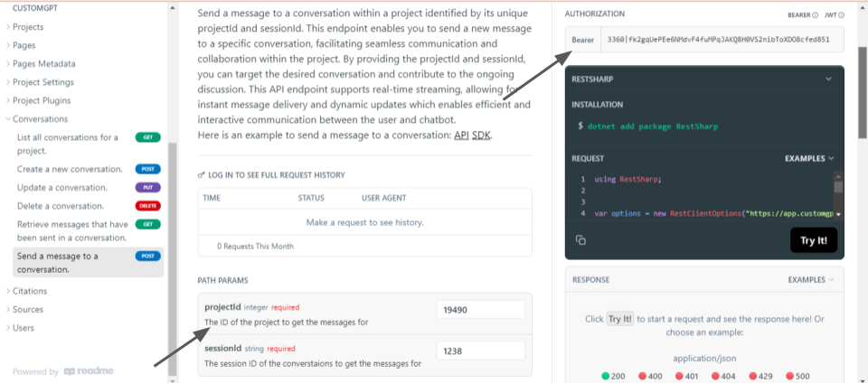
Task: Open the readme logo link
Action: [89, 371]
